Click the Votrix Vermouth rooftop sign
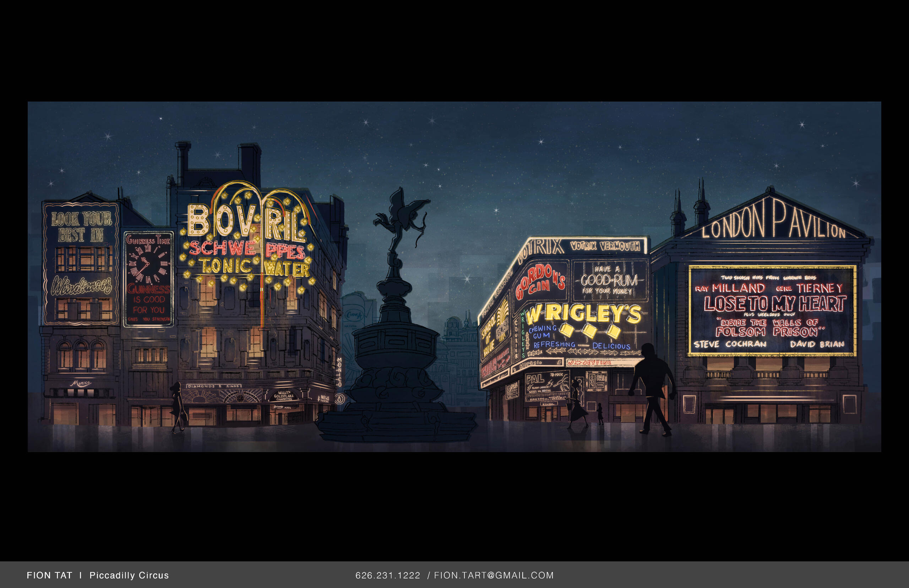909x588 pixels. point(605,246)
